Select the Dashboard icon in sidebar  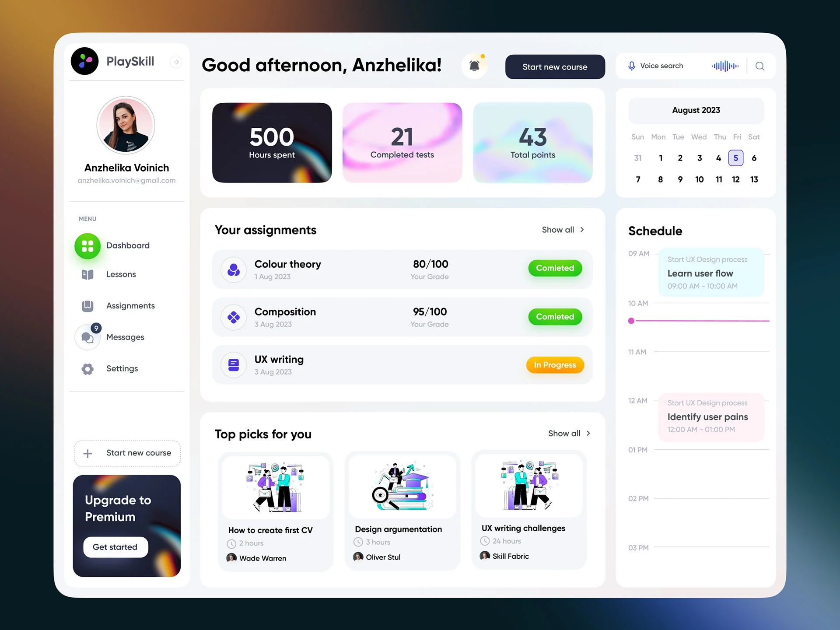point(87,245)
